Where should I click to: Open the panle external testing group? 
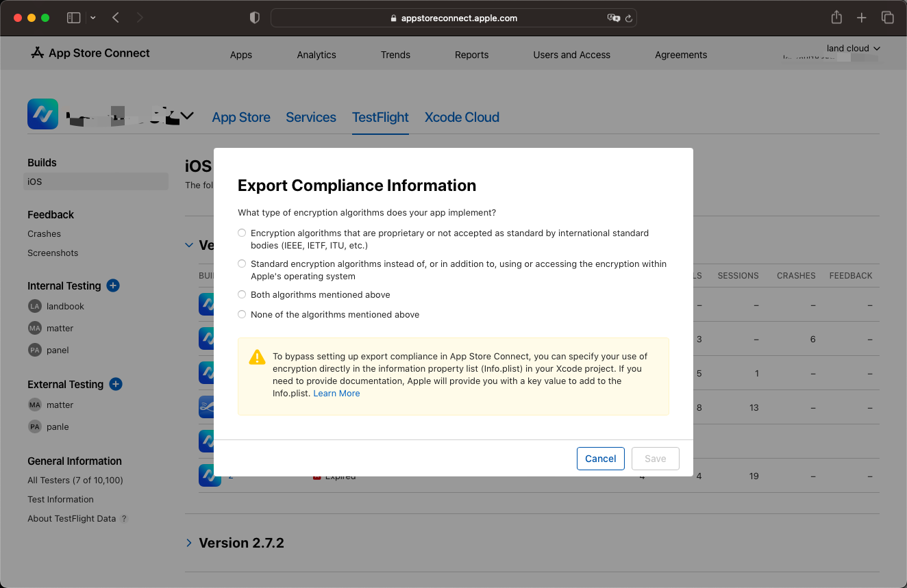click(x=58, y=426)
